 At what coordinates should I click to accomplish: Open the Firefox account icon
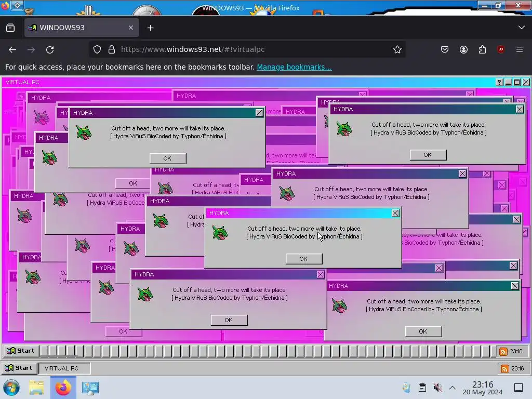tap(463, 49)
